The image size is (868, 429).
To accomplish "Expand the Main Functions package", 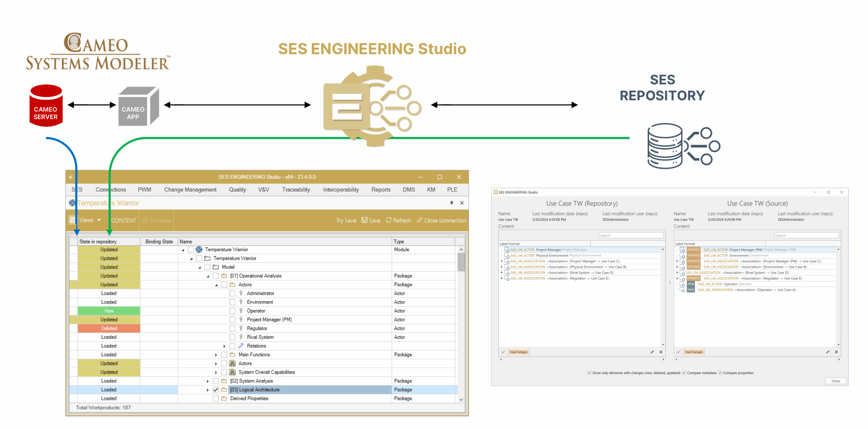I will click(x=216, y=355).
